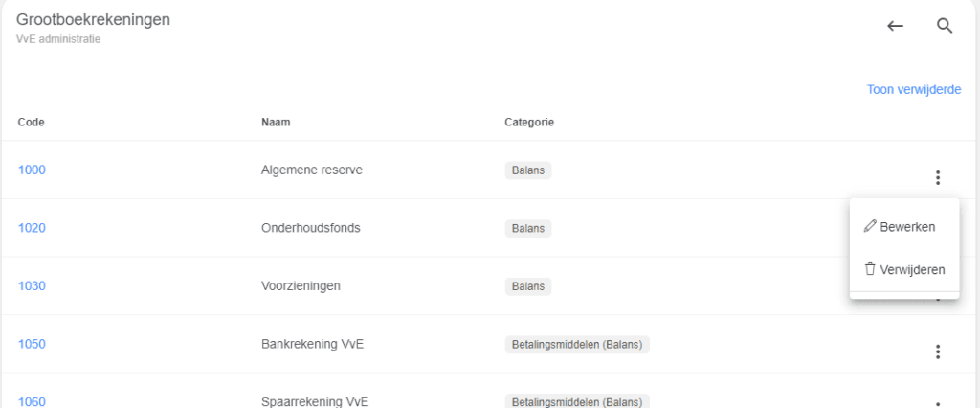The width and height of the screenshot is (980, 408).
Task: Open the three-dot menu for Algemene reserve
Action: (x=938, y=177)
